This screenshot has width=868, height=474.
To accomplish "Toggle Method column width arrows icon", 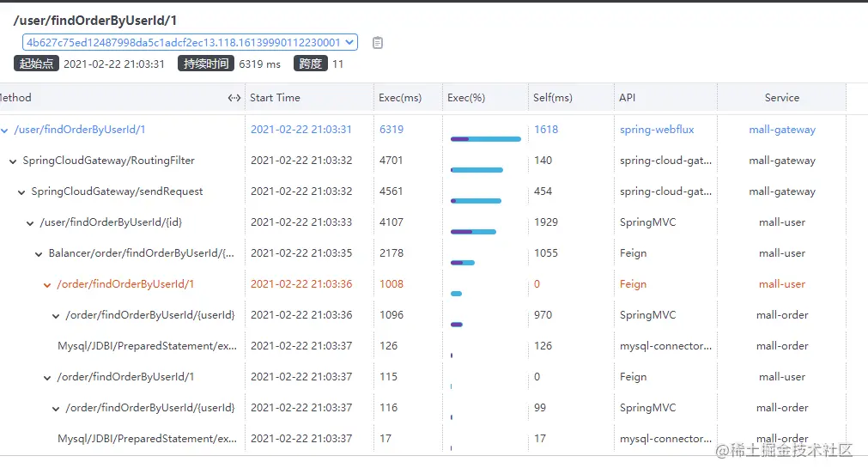I will click(234, 98).
